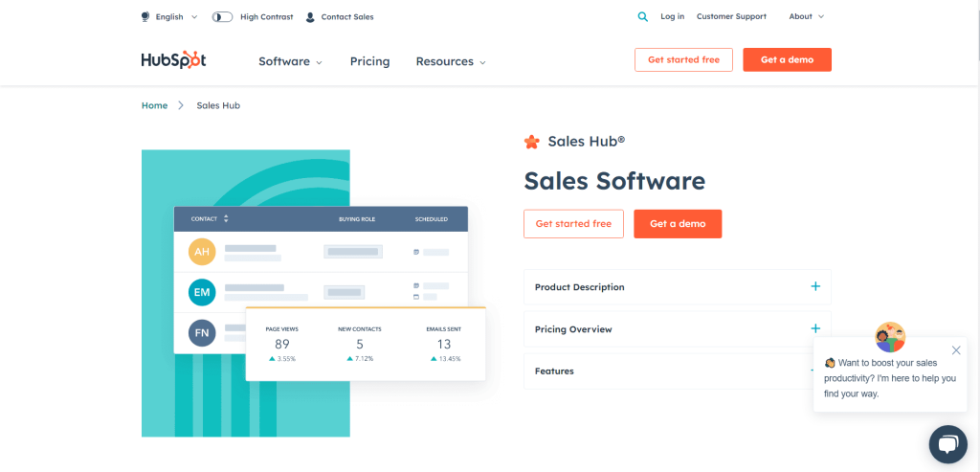Click the 7.12% new contacts change

(360, 359)
